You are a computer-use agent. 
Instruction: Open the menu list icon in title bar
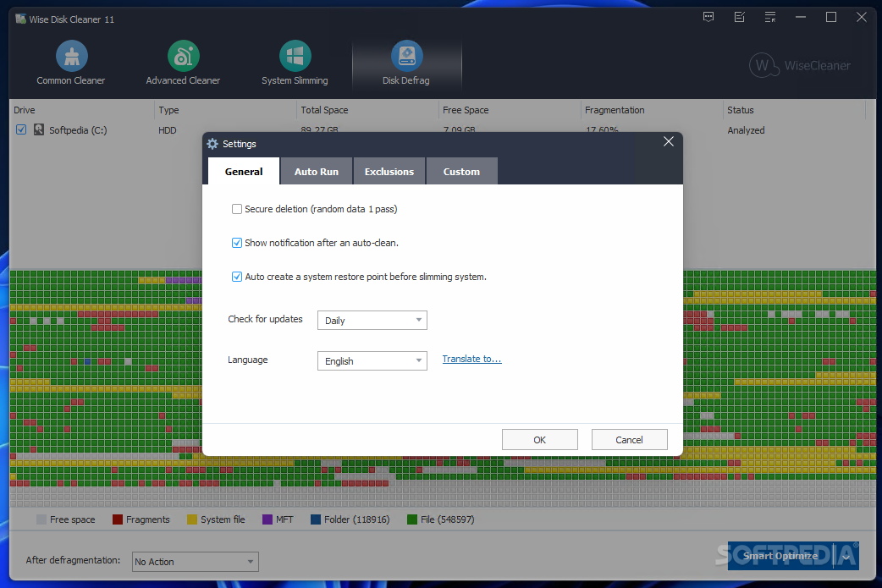click(770, 18)
